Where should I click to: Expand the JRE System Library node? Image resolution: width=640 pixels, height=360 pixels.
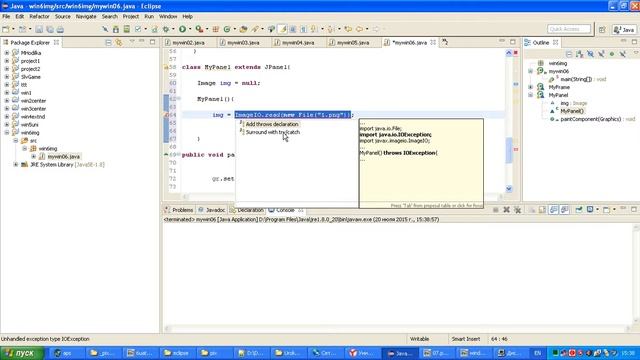(x=16, y=164)
